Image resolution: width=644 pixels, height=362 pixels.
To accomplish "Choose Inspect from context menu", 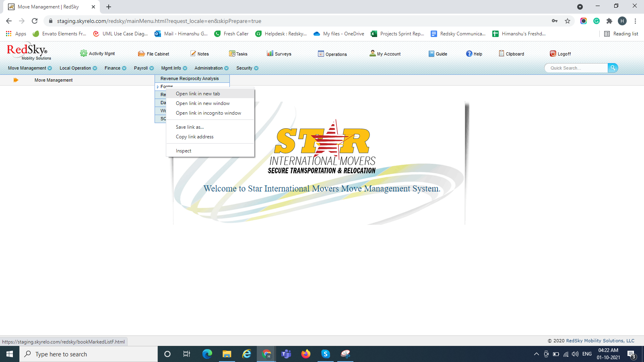I will click(x=210, y=151).
